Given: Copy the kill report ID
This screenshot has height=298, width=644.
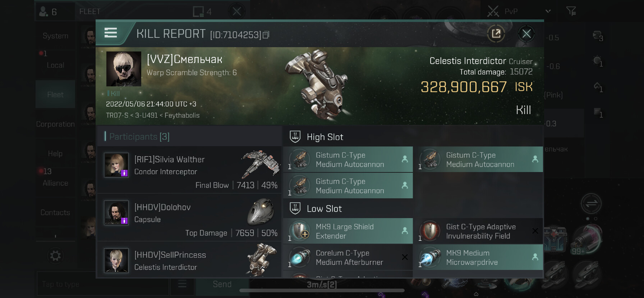Looking at the screenshot, I should coord(266,35).
